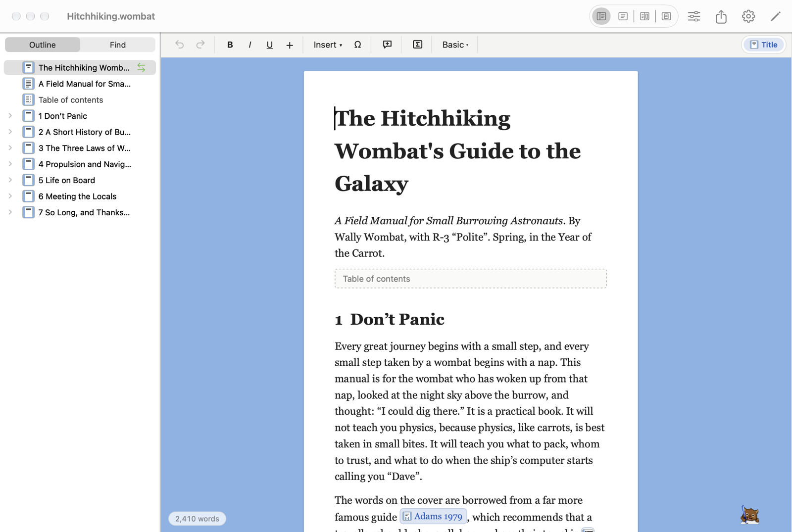Click the Hitchhiking.wombat window title
Screen dimensions: 792x532
tap(111, 16)
